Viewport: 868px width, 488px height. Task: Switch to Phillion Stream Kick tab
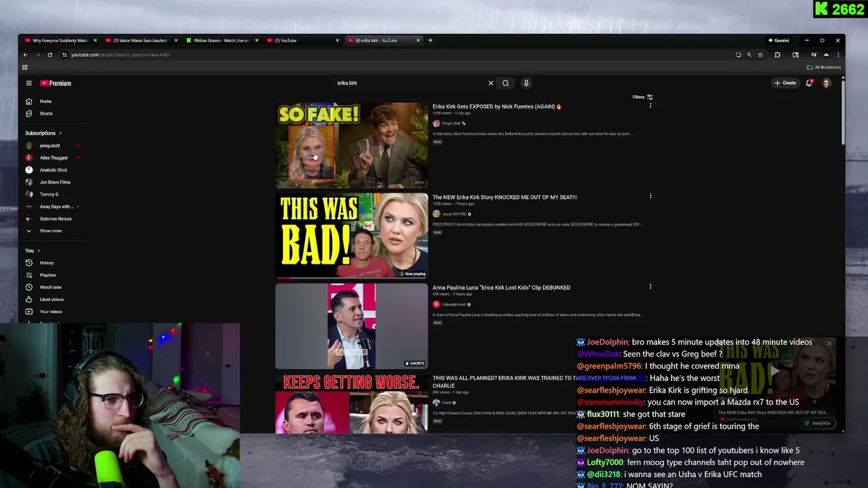[x=220, y=40]
